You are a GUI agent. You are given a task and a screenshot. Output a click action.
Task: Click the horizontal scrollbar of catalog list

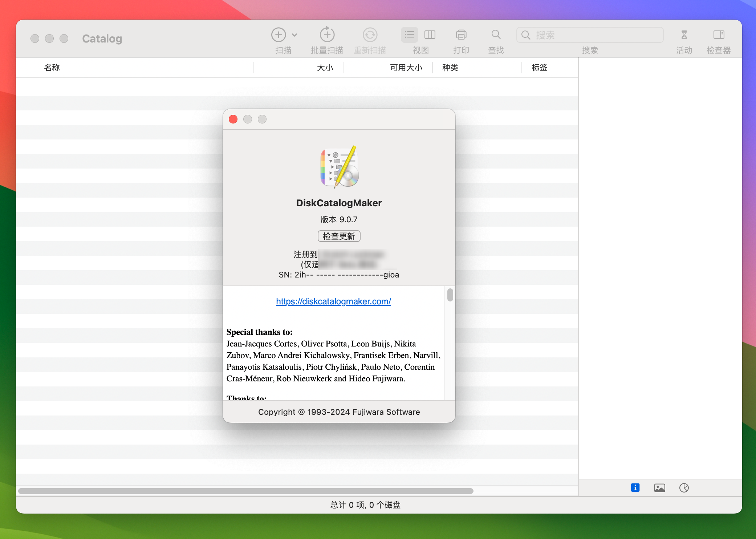click(246, 491)
